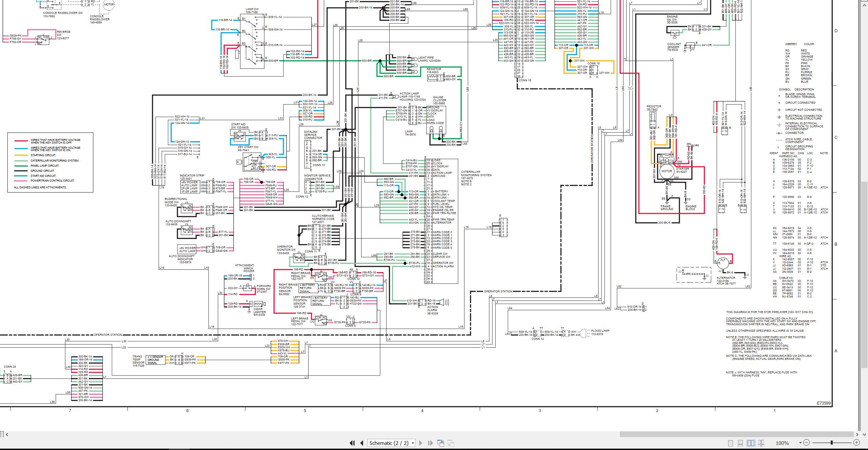This screenshot has width=868, height=450.
Task: Go to the previous page
Action: pos(362,443)
